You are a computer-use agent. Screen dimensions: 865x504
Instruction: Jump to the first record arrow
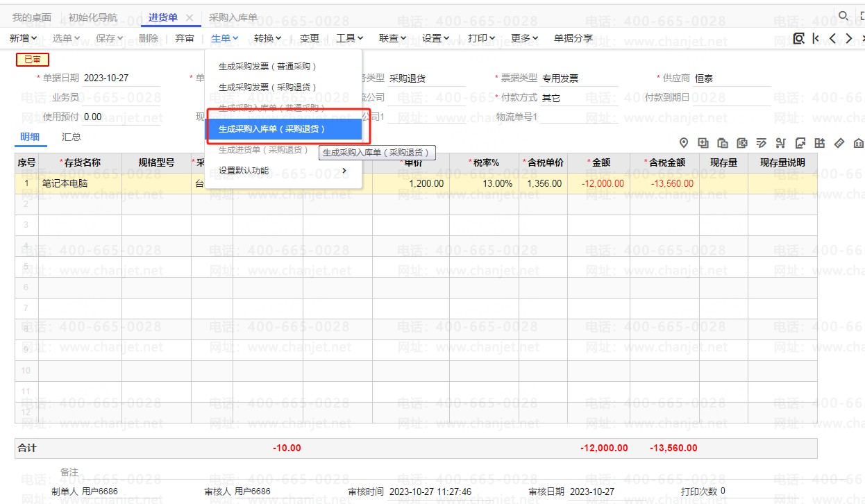816,38
